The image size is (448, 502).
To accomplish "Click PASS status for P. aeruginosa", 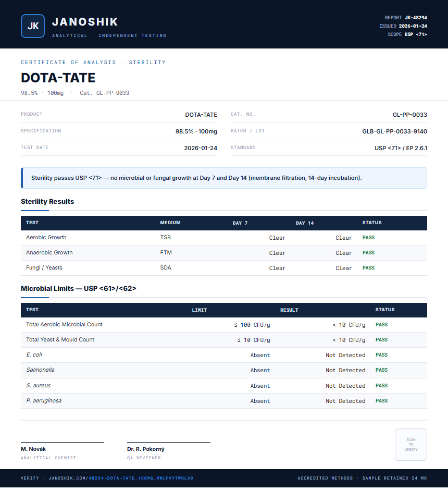I will [x=381, y=400].
